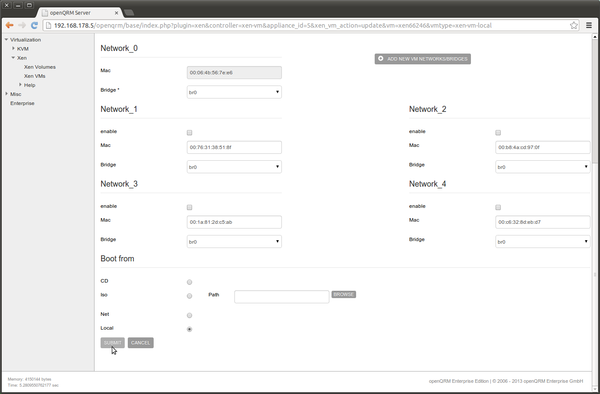Screen dimensions: 600x394
Task: Cancel the VM update form
Action: 140,343
